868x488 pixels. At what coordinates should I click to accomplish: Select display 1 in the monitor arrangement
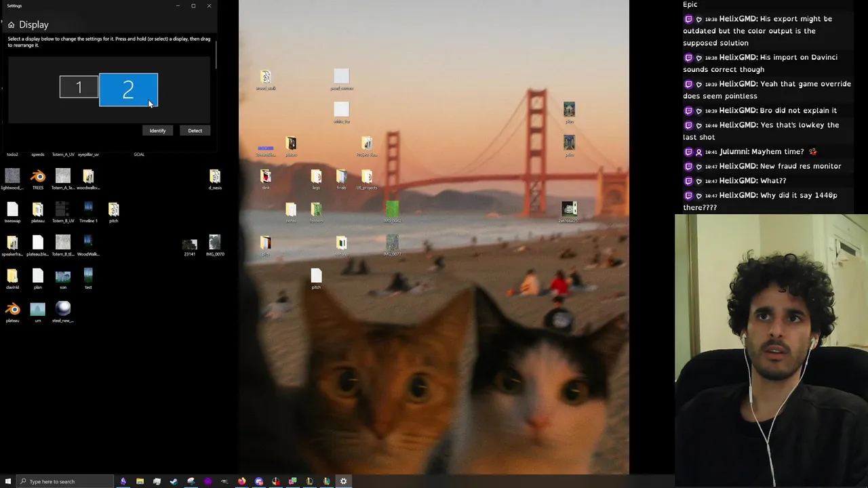pyautogui.click(x=79, y=87)
